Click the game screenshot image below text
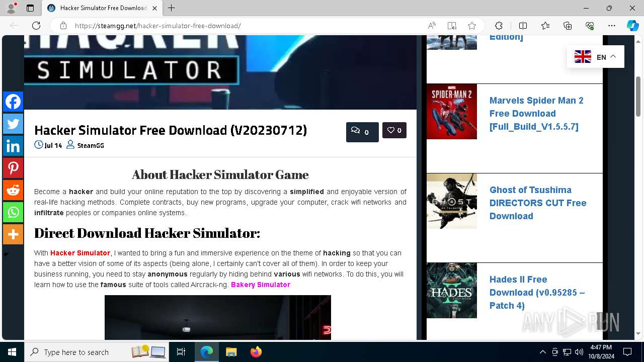Image resolution: width=644 pixels, height=362 pixels. [218, 317]
